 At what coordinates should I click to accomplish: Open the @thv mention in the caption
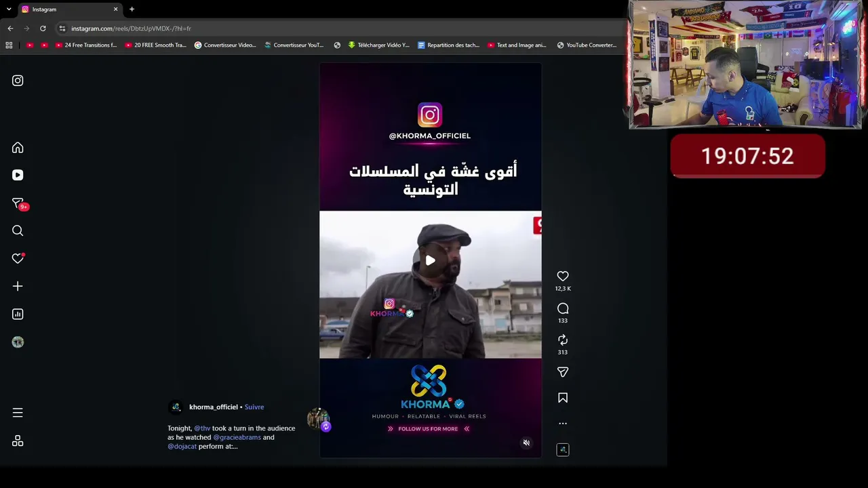pyautogui.click(x=202, y=428)
